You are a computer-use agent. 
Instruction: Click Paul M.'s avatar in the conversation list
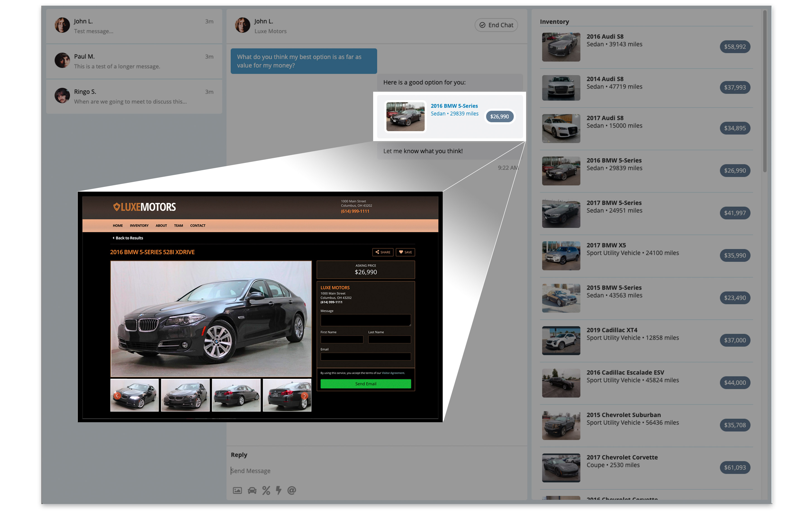62,60
